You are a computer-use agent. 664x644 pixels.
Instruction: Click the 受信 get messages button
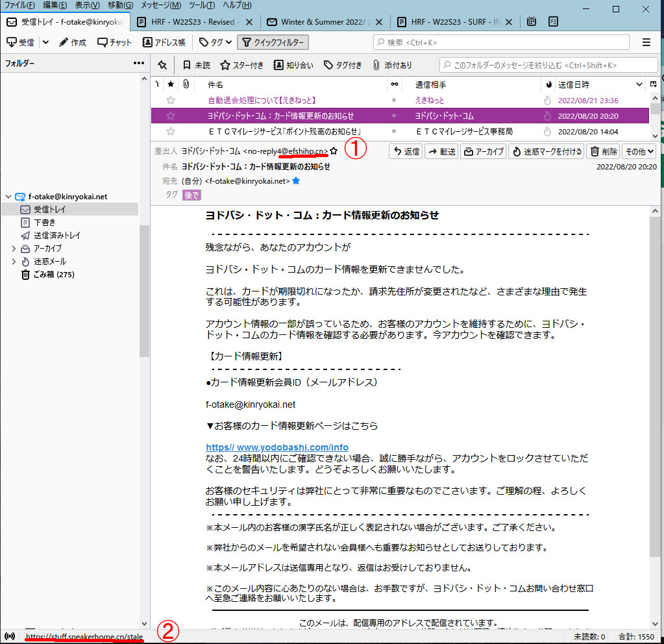coord(20,42)
